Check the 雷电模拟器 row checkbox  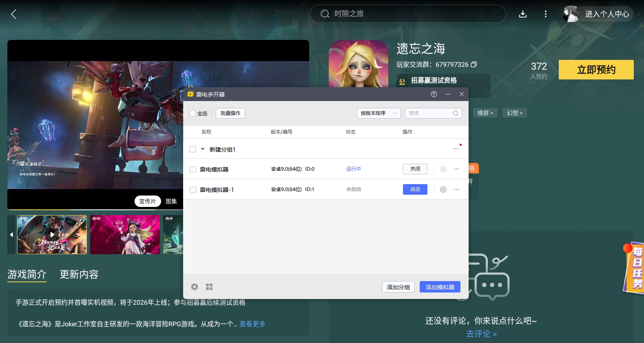(193, 169)
